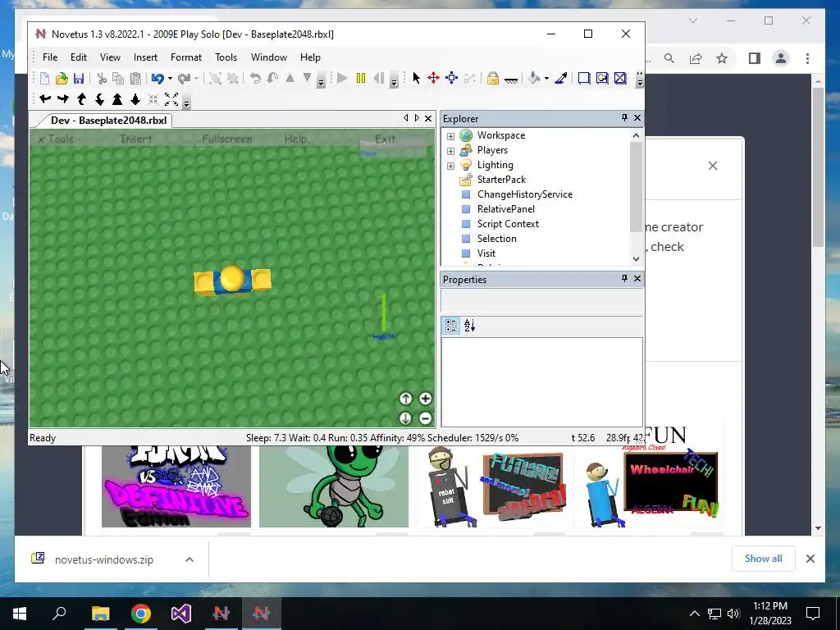Select the Dev - Baseplate2048.rbxl tab
840x630 pixels.
click(108, 120)
